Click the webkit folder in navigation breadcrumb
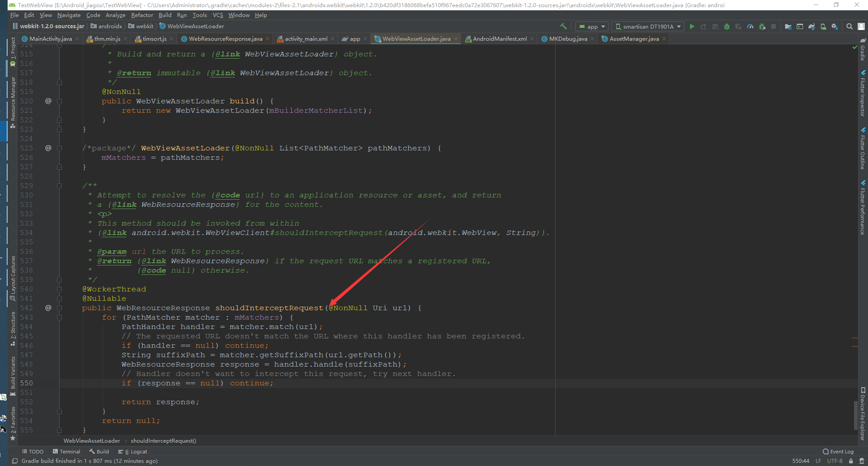Viewport: 868px width, 466px height. pyautogui.click(x=141, y=26)
